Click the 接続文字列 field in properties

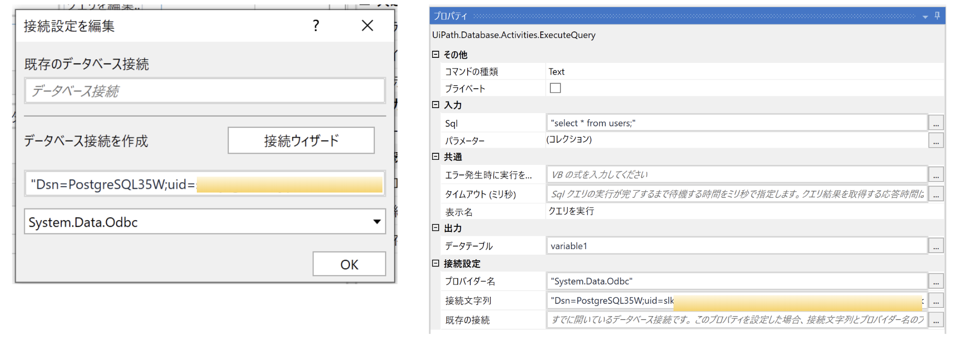tap(737, 300)
